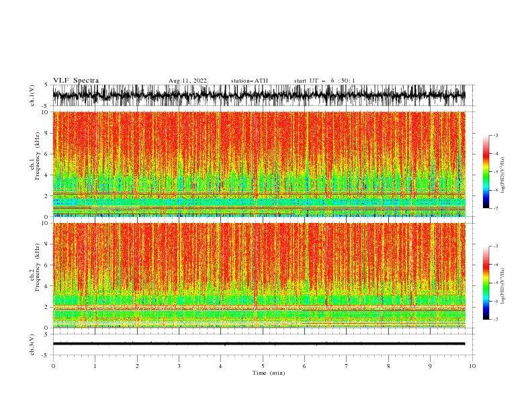Click the ch.1 spectrogram color scale bar
Viewport: 532px width, 411px height.
(x=486, y=172)
